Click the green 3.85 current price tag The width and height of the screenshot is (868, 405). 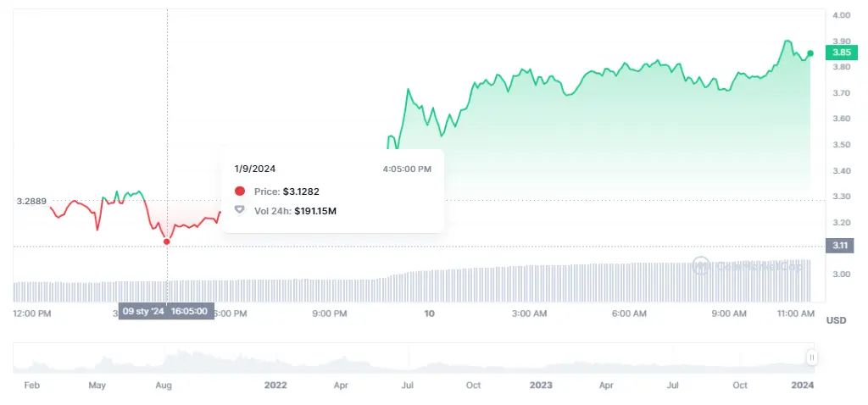click(x=841, y=53)
